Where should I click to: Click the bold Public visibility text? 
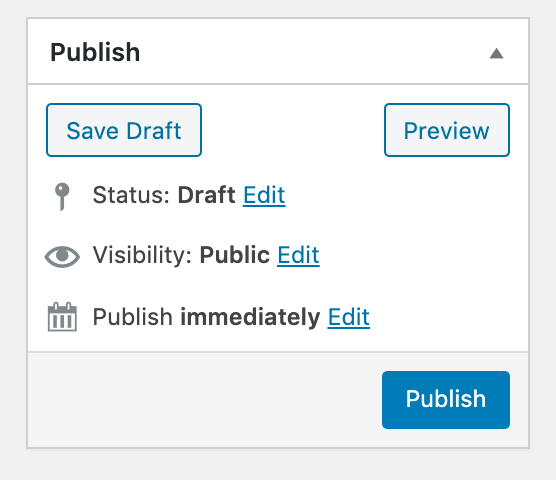coord(234,255)
